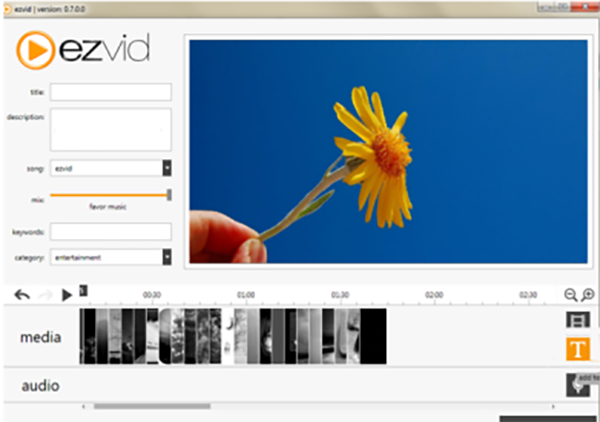Zoom out the timeline with minus magnifier
The width and height of the screenshot is (600, 422).
571,295
